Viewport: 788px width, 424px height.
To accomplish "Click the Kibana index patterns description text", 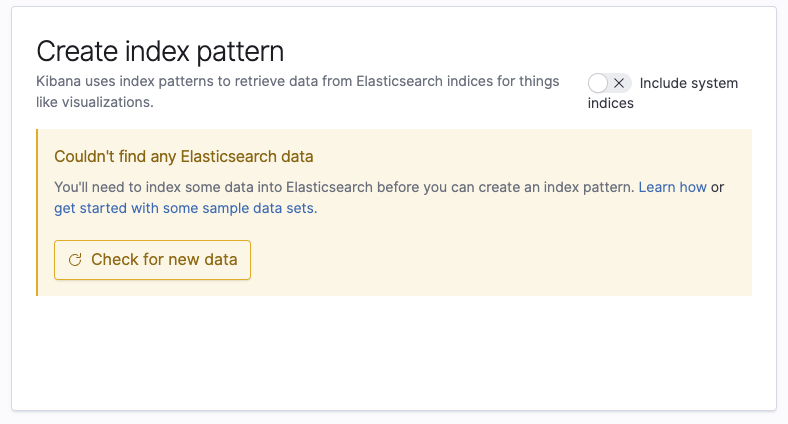I will click(300, 82).
